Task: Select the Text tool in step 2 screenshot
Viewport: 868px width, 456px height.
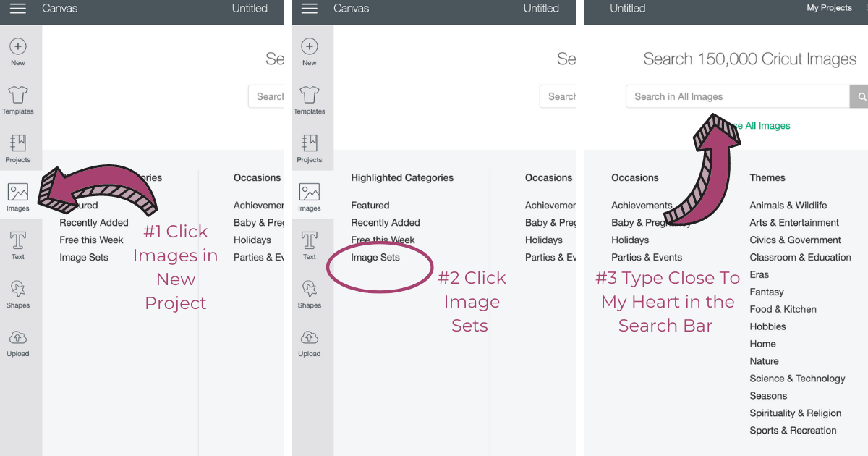Action: click(310, 246)
